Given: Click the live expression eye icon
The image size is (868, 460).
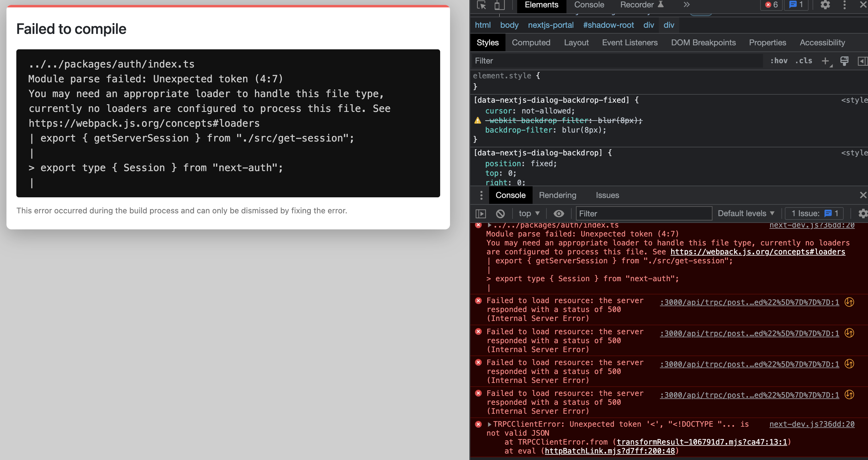Looking at the screenshot, I should (559, 213).
